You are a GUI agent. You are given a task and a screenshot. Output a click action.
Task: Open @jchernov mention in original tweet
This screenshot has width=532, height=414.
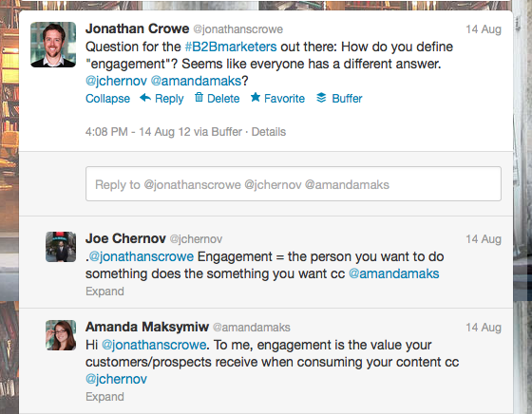[x=116, y=81]
